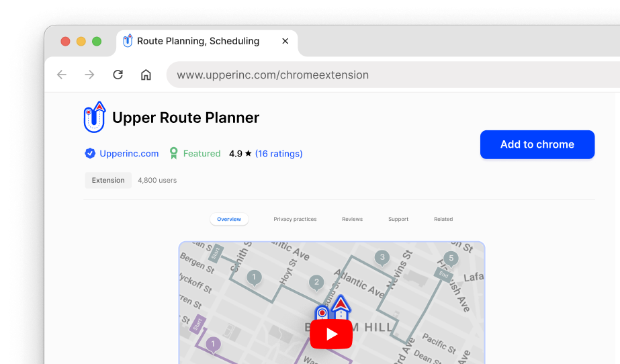Switch to the Privacy practices tab
The image size is (620, 364).
click(295, 219)
